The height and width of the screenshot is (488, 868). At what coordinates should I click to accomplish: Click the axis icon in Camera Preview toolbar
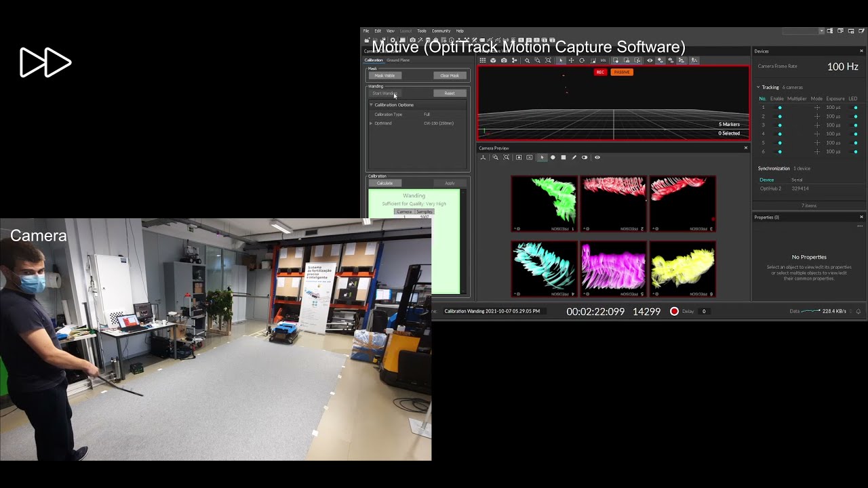483,157
